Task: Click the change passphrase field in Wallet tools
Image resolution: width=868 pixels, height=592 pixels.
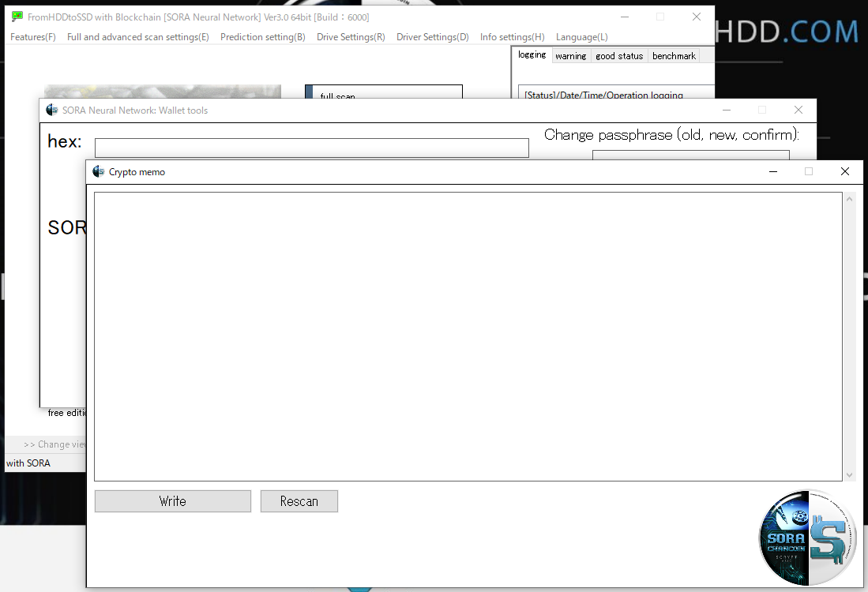Action: point(691,155)
